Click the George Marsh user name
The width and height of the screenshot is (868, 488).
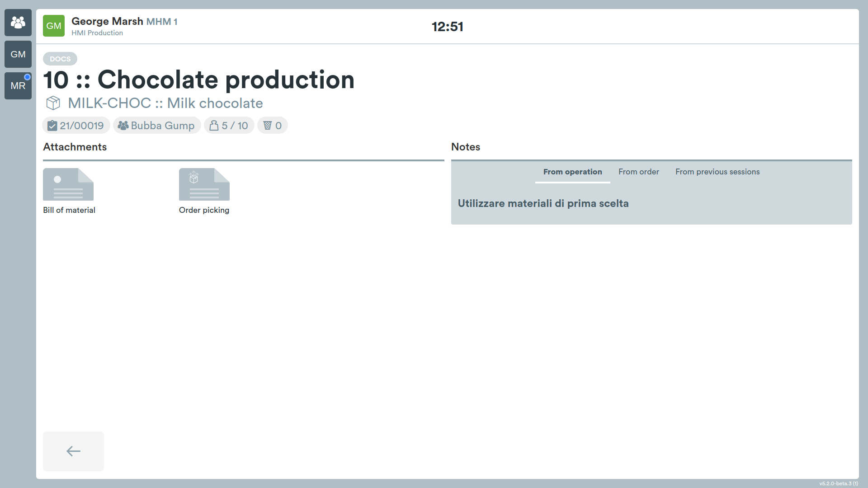coord(107,21)
